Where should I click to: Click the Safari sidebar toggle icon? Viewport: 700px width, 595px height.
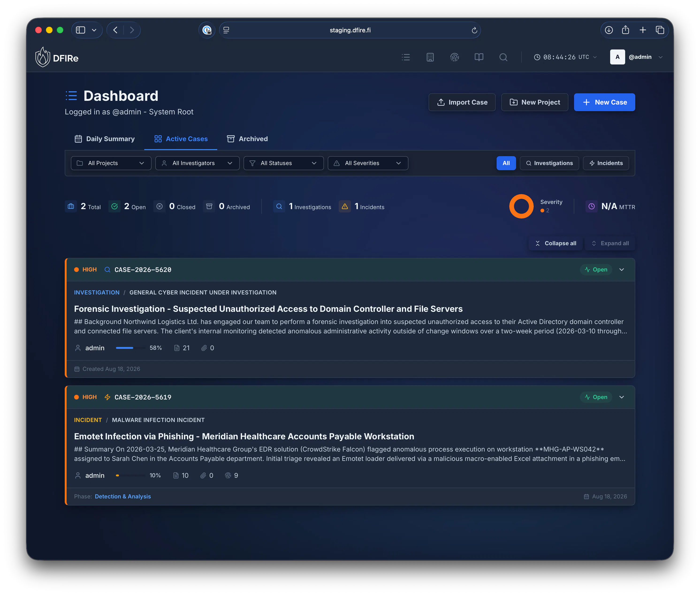tap(81, 30)
